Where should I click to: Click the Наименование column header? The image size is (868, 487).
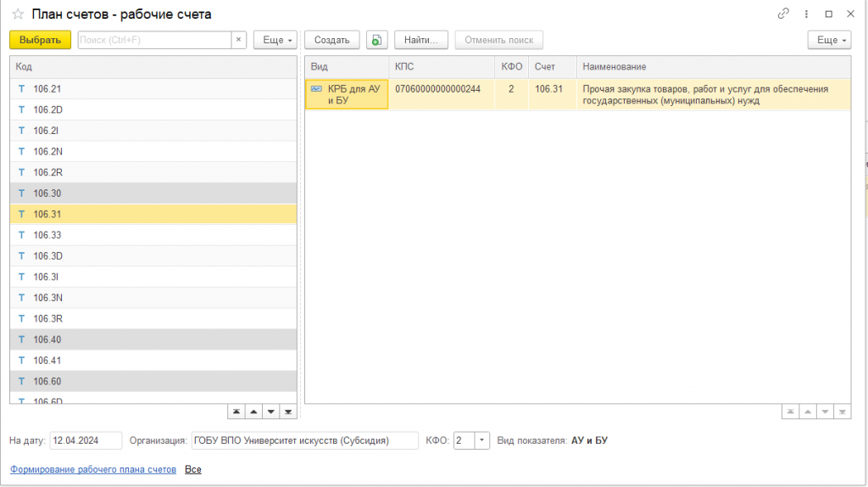(714, 66)
